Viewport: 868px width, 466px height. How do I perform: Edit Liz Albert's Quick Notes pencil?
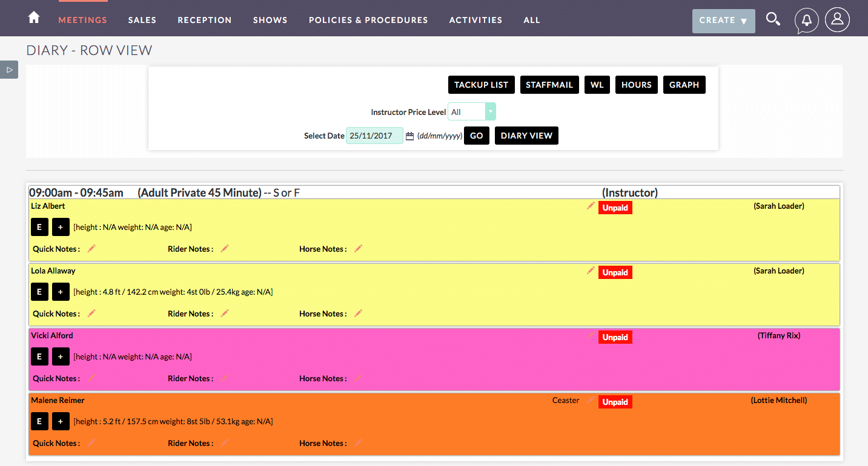click(x=91, y=249)
